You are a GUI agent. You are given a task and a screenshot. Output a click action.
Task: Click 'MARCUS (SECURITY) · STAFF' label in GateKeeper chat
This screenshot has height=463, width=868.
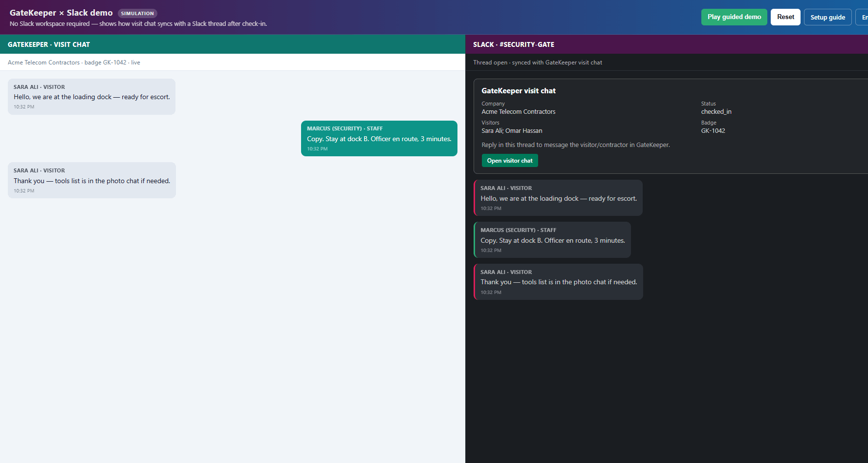coord(345,128)
